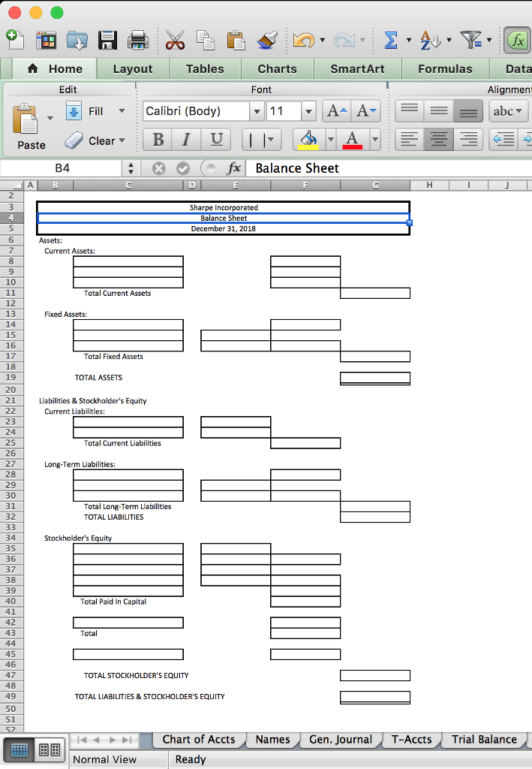Open the fx Formula Builder
Viewport: 532px width, 769px height.
point(517,41)
